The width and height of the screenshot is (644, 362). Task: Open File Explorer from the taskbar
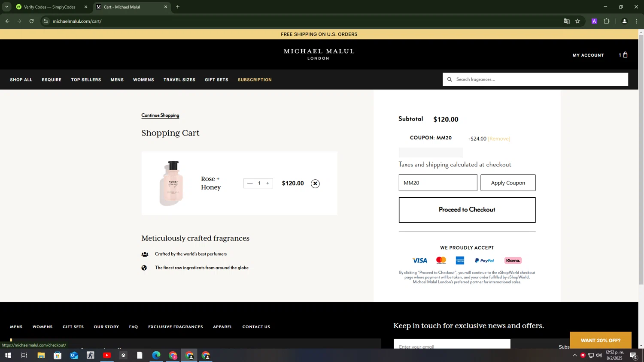pyautogui.click(x=41, y=355)
